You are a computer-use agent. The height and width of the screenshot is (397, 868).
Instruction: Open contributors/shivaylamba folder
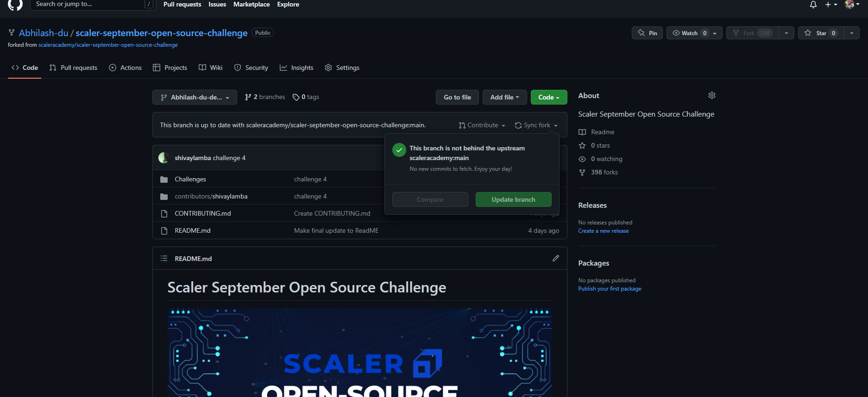pos(211,196)
